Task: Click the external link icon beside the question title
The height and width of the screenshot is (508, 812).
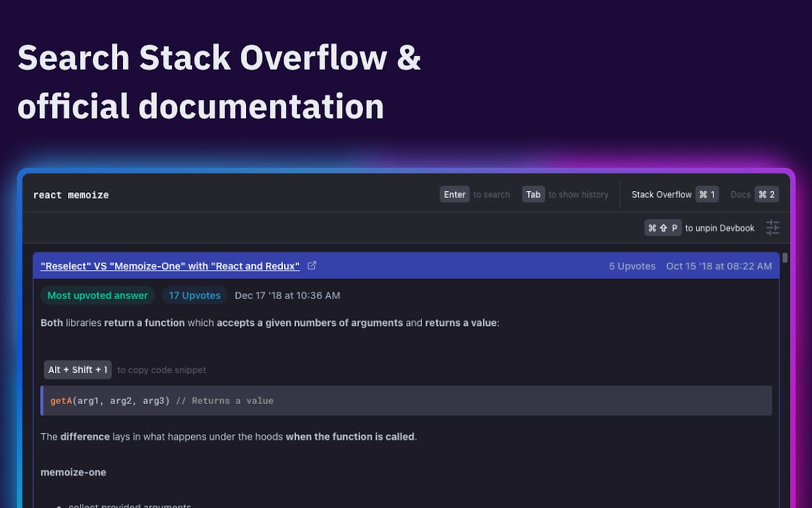Action: [311, 265]
